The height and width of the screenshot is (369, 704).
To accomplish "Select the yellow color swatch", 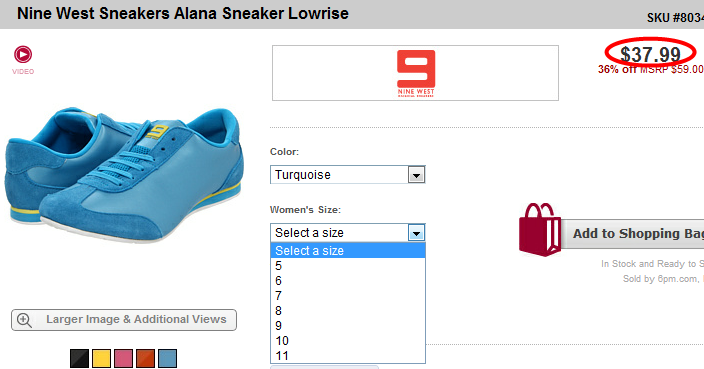I will coord(101,358).
